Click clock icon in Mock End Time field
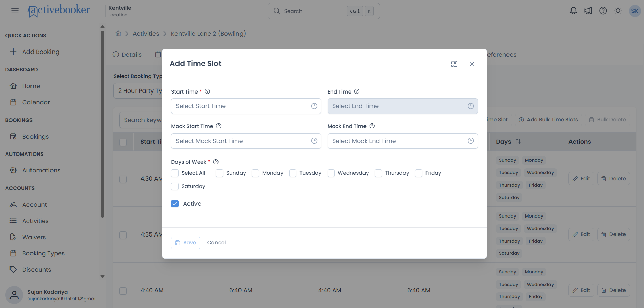644x308 pixels. 471,141
